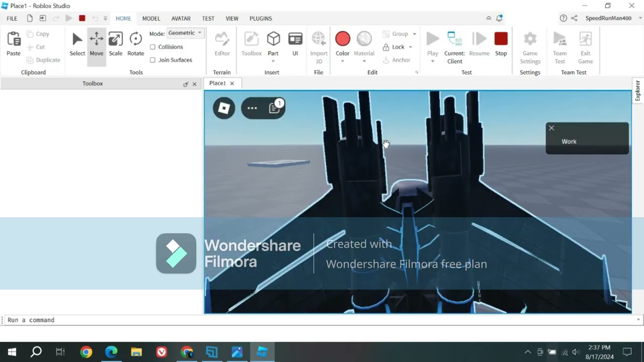
Task: Close the Place1 tab
Action: [232, 83]
